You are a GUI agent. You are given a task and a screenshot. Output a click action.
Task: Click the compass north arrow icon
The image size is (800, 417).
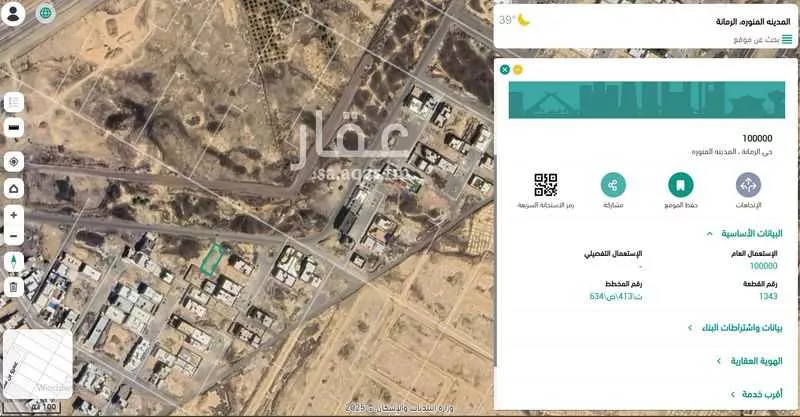[14, 262]
